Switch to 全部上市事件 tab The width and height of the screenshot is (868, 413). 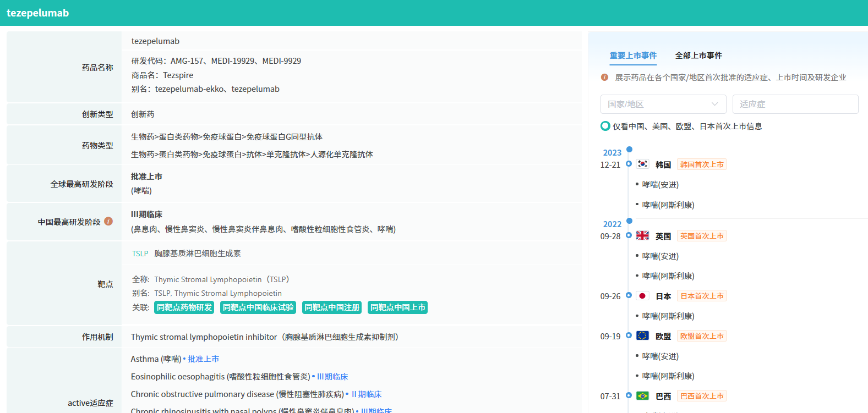(698, 56)
